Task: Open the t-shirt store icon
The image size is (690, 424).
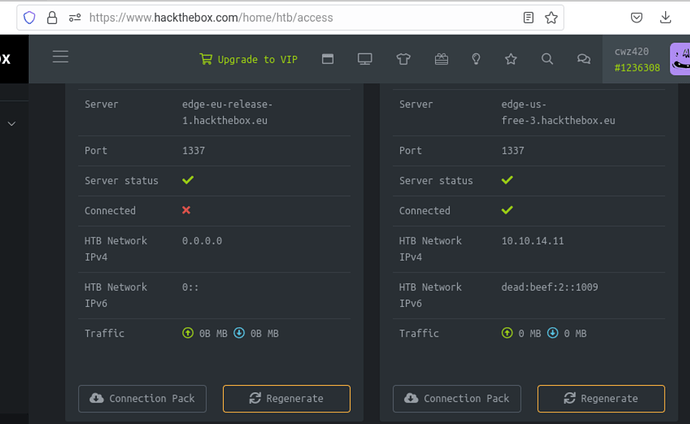Action: [403, 59]
